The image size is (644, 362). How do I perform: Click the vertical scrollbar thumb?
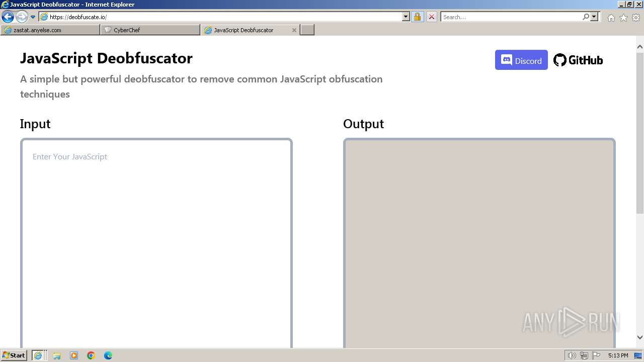click(640, 133)
